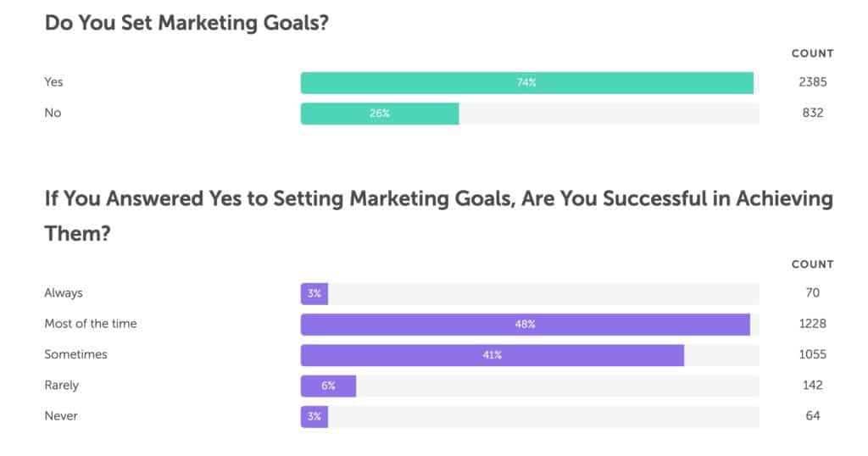Image resolution: width=868 pixels, height=456 pixels.
Task: Click the Do You Set Marketing Goals heading
Action: (186, 23)
